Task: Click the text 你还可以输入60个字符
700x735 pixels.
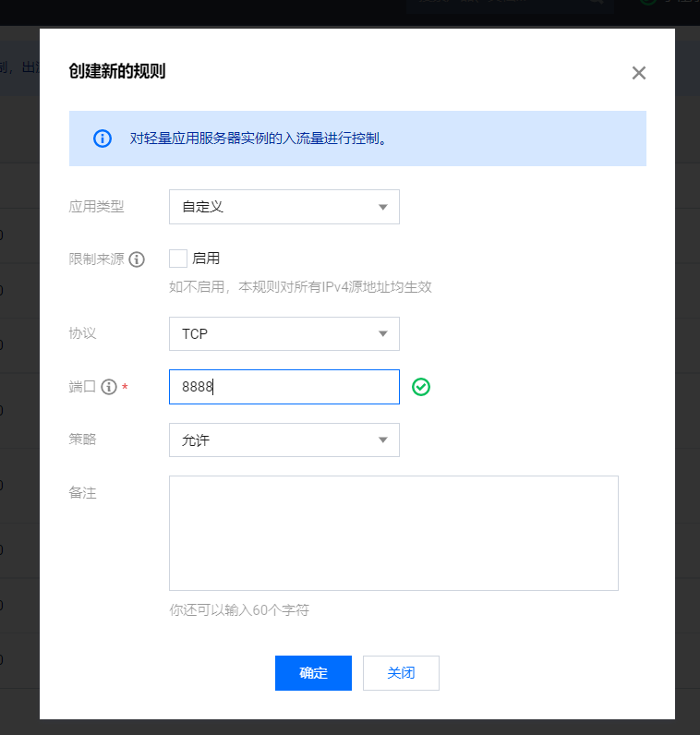Action: coord(239,609)
